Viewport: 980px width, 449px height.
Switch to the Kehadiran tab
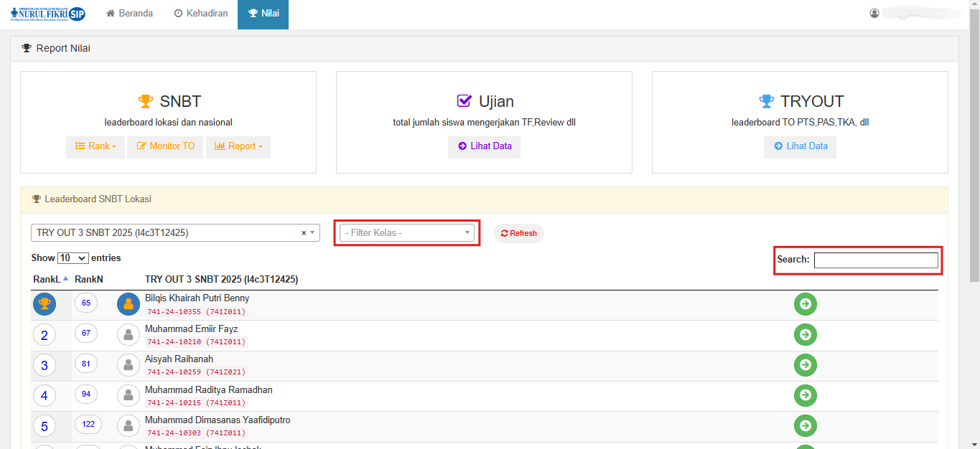(201, 14)
